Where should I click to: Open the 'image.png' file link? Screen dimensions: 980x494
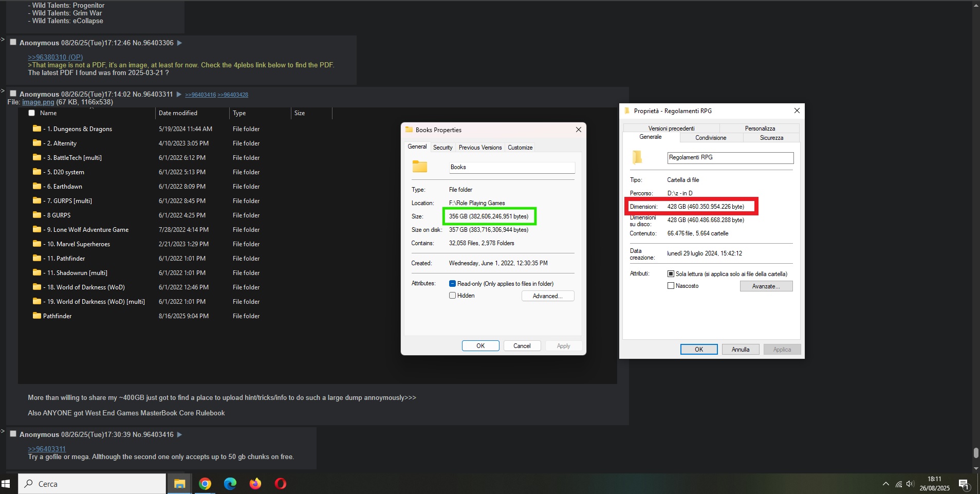38,102
